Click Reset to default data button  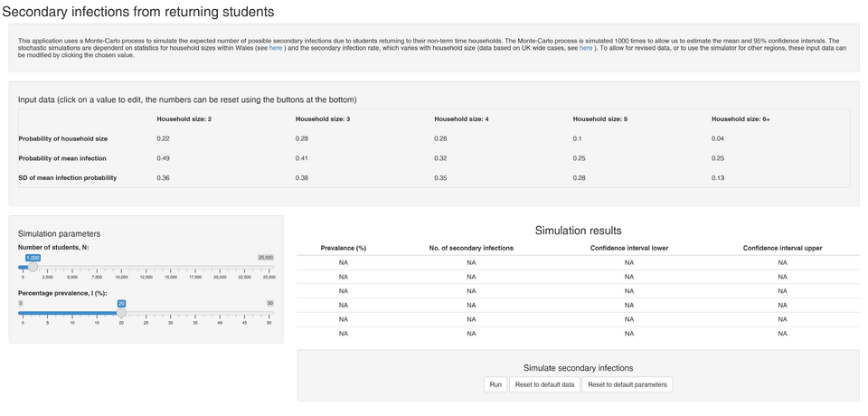[544, 384]
